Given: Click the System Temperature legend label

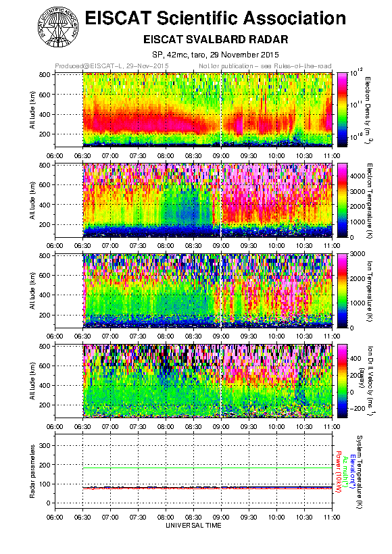Looking at the screenshot, I should coord(360,472).
